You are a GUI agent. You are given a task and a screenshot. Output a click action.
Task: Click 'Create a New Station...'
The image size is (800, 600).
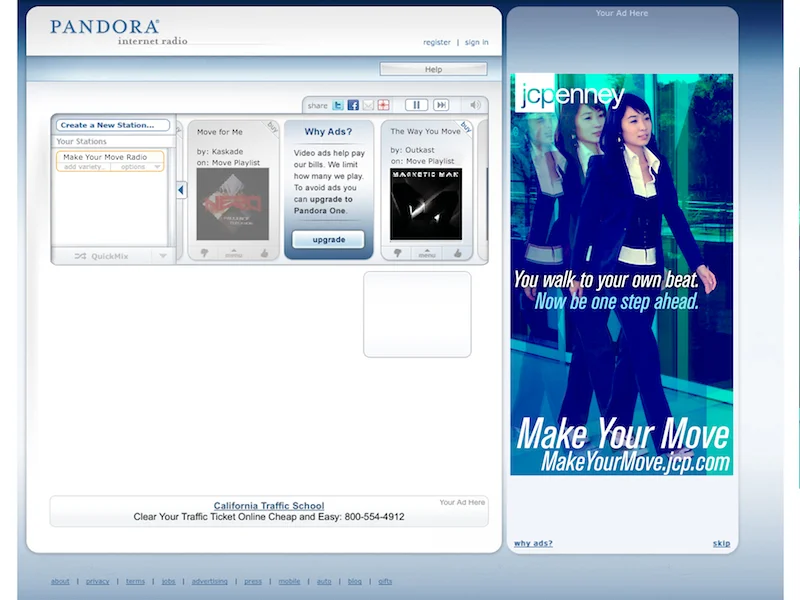click(x=110, y=125)
